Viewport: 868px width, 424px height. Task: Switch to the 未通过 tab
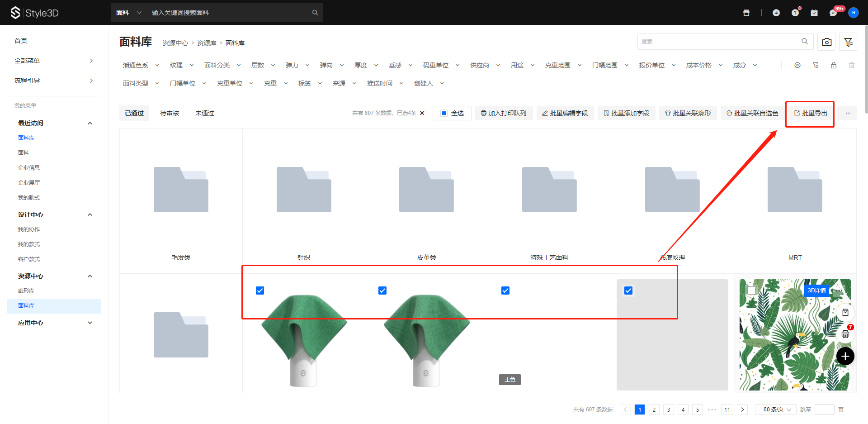tap(205, 113)
